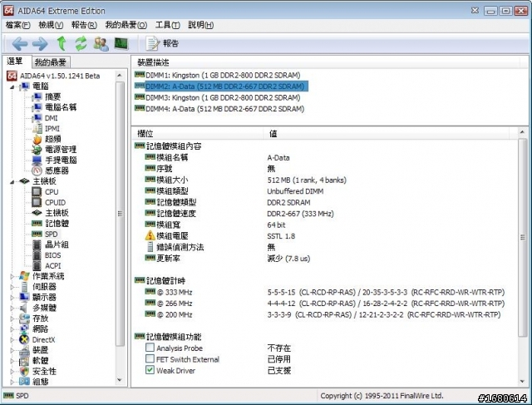Select AIDA64 v1.50.1241 Beta root node
532x405 pixels.
[60, 76]
